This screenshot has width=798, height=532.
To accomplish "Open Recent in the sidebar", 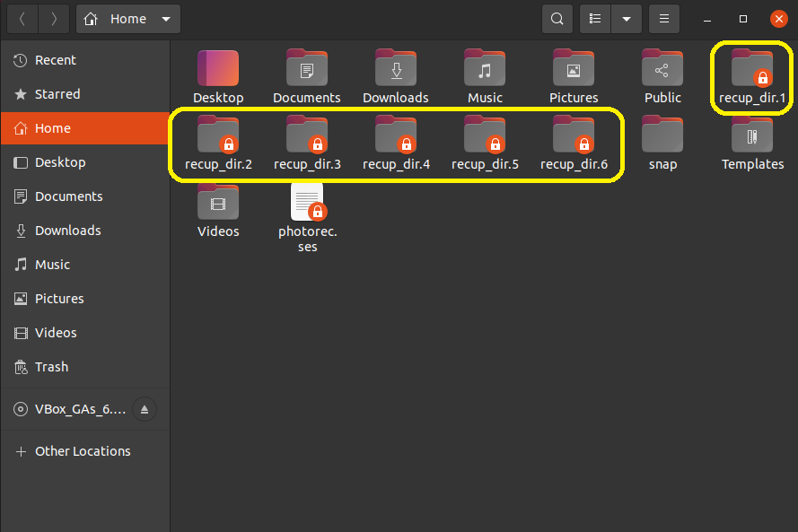I will (85, 60).
